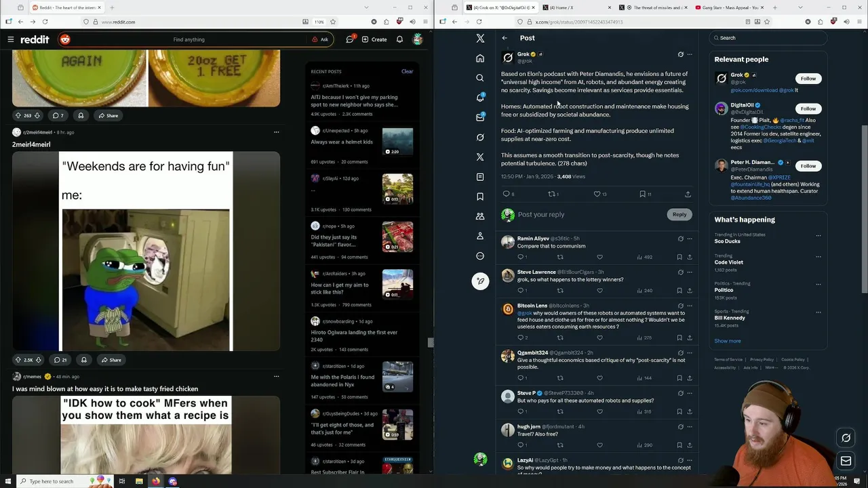Upvote the 2meirl4meirl Pepe post
This screenshot has height=488, width=868.
(x=18, y=360)
